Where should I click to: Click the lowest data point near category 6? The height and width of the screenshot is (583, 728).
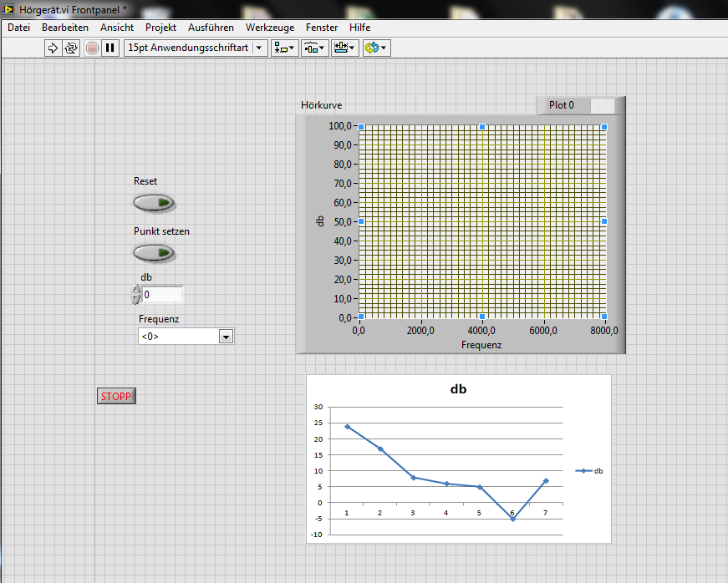pyautogui.click(x=513, y=519)
